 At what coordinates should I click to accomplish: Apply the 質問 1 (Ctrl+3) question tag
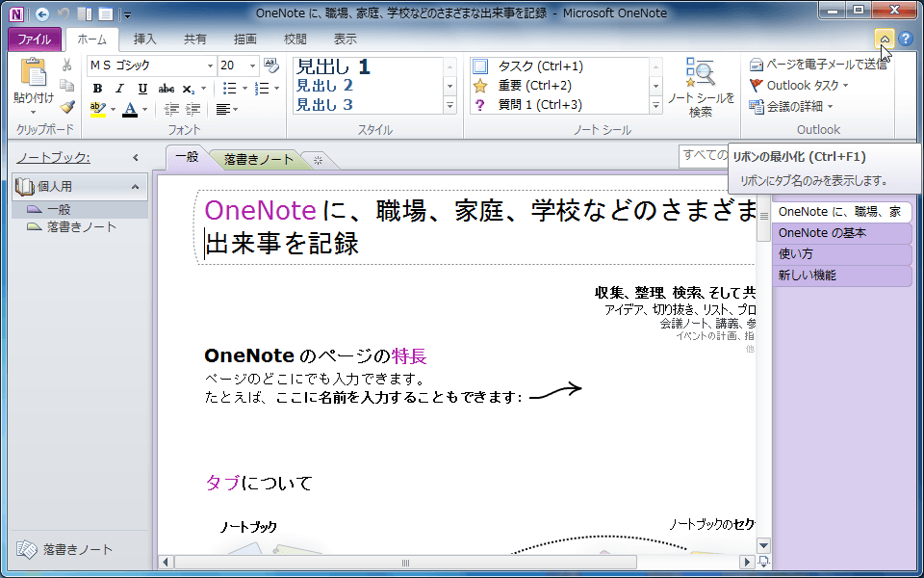[x=527, y=105]
